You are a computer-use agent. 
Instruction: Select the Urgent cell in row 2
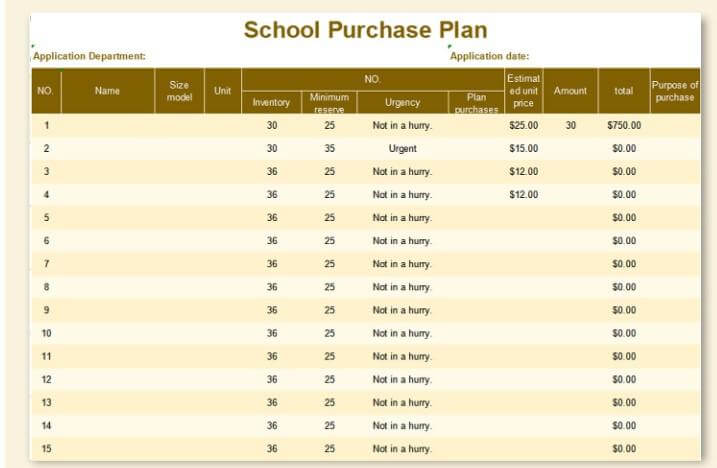[402, 149]
